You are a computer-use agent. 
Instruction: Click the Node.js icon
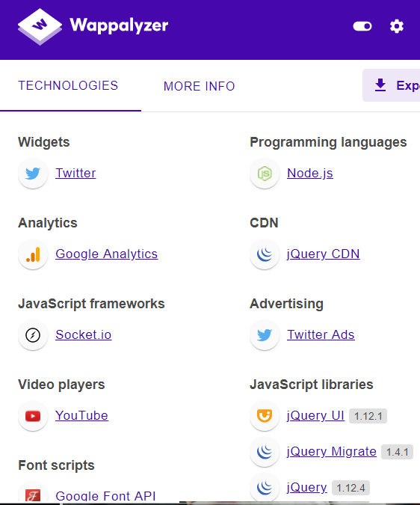[265, 174]
